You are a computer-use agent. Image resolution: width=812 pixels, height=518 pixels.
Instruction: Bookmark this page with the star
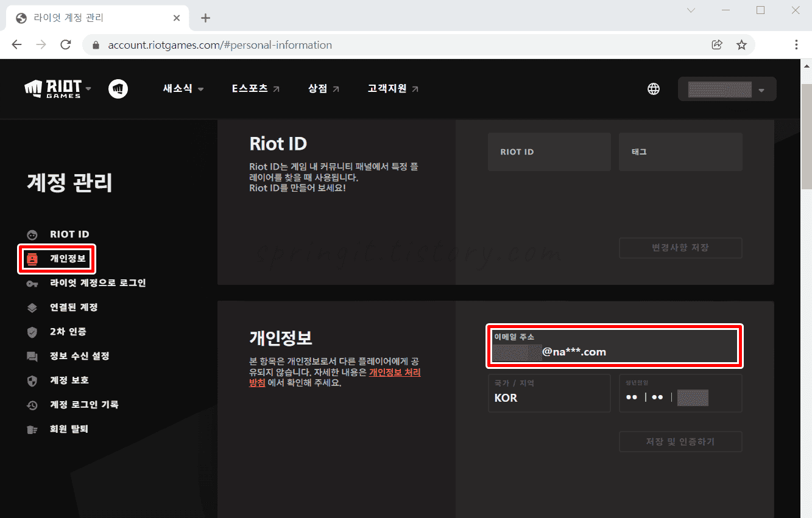pyautogui.click(x=741, y=44)
